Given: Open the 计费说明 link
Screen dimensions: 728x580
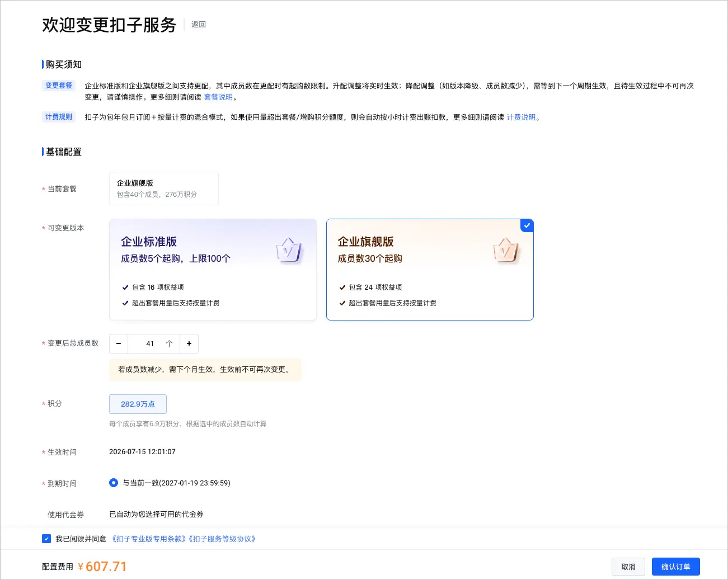Looking at the screenshot, I should pyautogui.click(x=521, y=117).
